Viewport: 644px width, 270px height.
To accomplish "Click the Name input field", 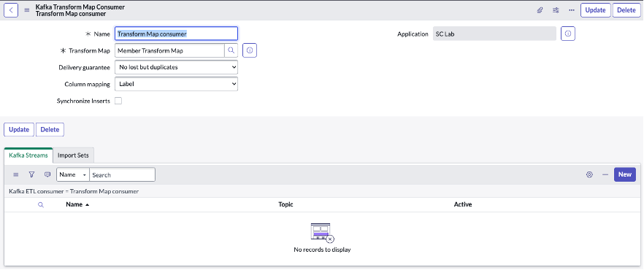I will [176, 34].
